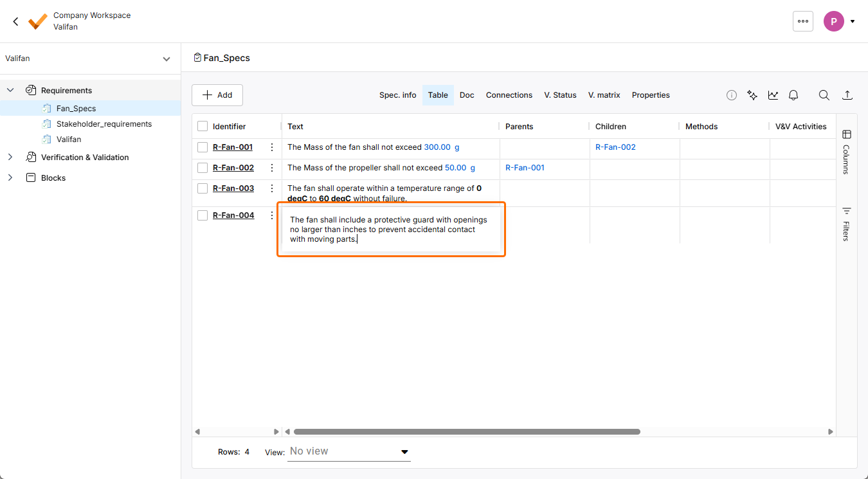Open R-Fan-004 requirement link

[233, 215]
